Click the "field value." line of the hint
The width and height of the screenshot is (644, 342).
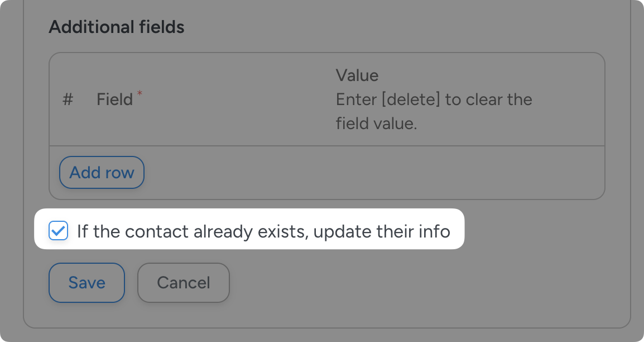(x=376, y=123)
